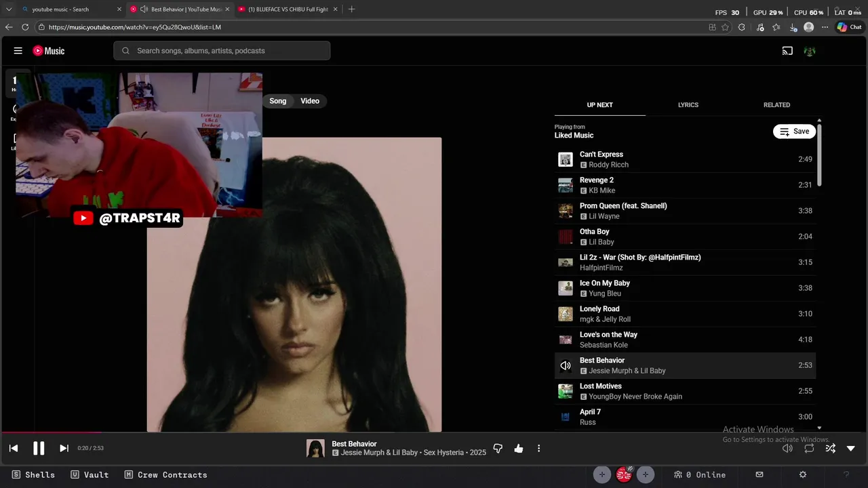Click the browser address bar URL
This screenshot has width=868, height=488.
coord(135,27)
